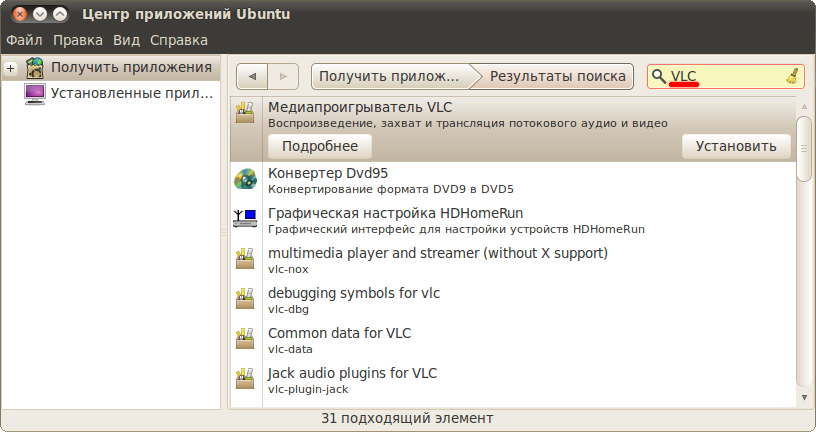Expand the Получить приложения tree node

[x=10, y=68]
